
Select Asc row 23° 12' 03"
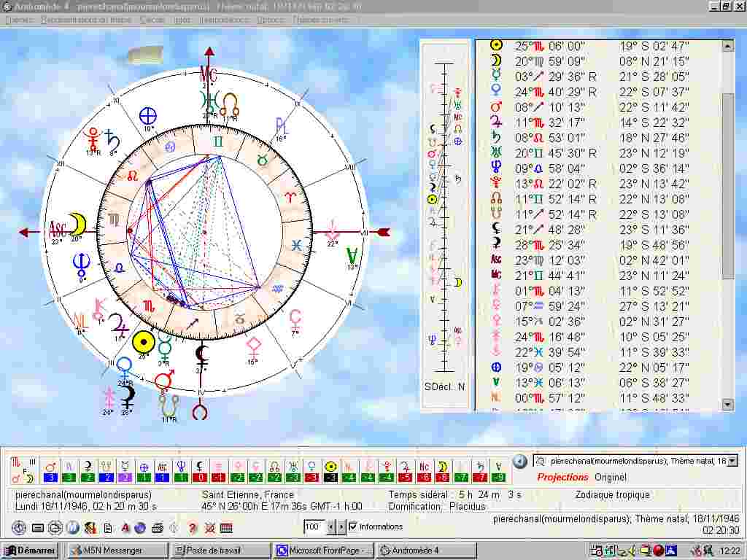click(599, 260)
